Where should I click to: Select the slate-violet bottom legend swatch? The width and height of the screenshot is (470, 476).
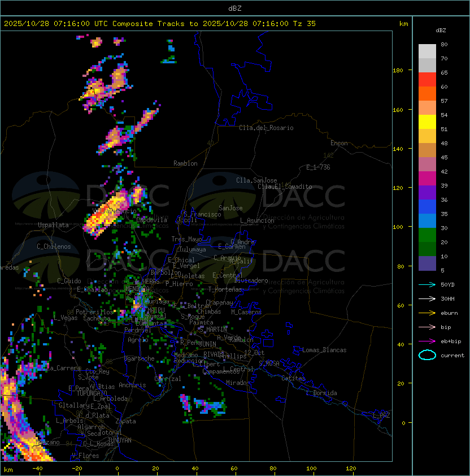pos(427,263)
